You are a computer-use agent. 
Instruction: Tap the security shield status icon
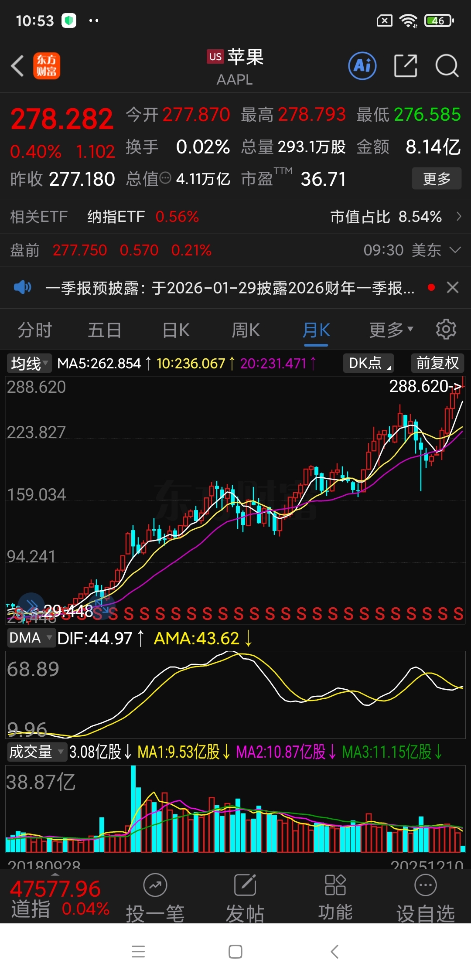point(69,20)
